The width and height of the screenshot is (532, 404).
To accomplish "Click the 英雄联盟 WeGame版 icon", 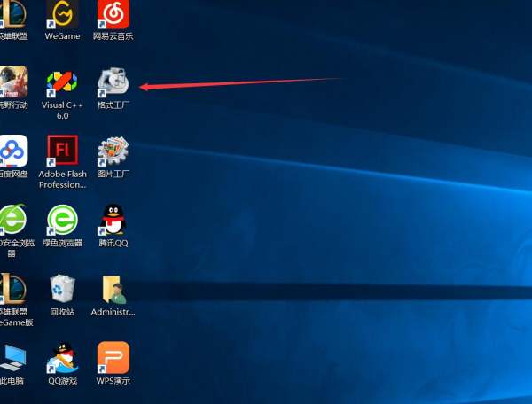I will pos(12,289).
